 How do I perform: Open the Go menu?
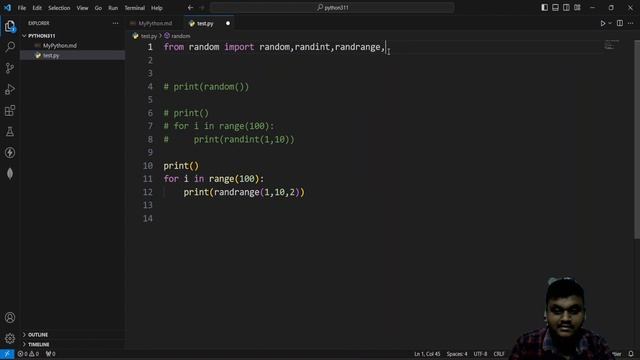pyautogui.click(x=98, y=8)
